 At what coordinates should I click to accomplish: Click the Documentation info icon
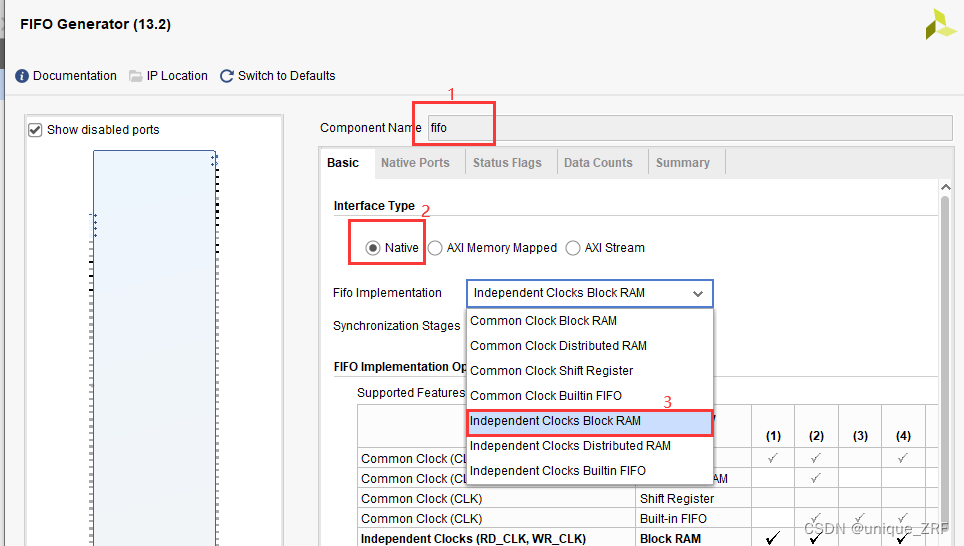pyautogui.click(x=22, y=76)
